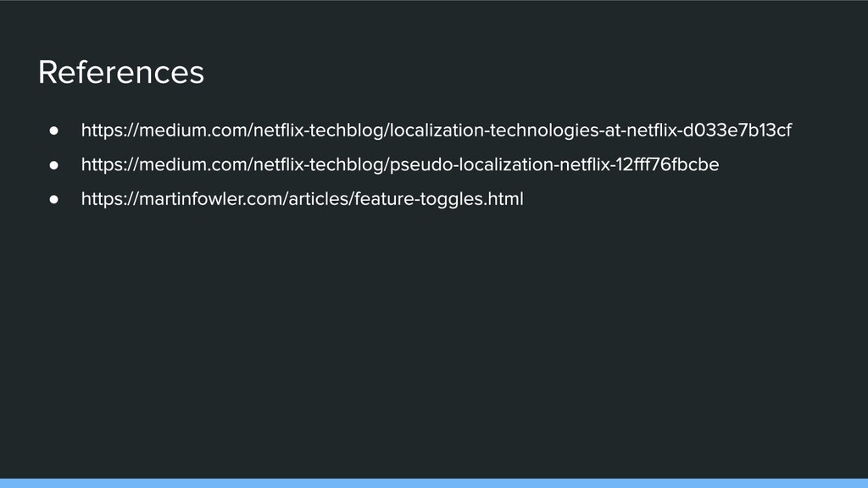The width and height of the screenshot is (868, 488).
Task: Click the bullet before the pseudo-localization link
Action: point(53,165)
